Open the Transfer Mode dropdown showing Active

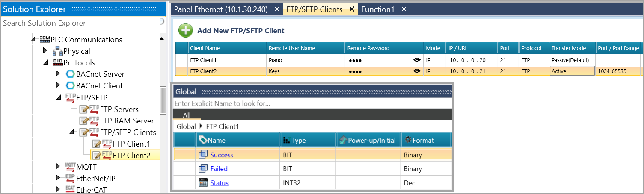click(x=572, y=71)
